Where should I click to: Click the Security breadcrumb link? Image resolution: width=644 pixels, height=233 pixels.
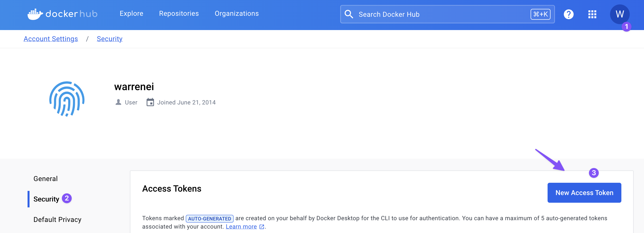[x=109, y=39]
